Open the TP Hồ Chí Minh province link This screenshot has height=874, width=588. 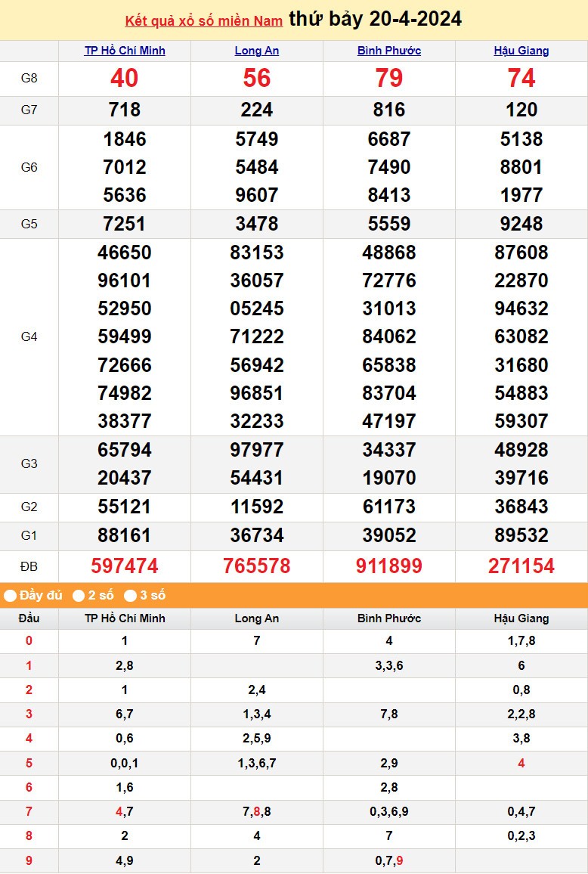[x=125, y=51]
